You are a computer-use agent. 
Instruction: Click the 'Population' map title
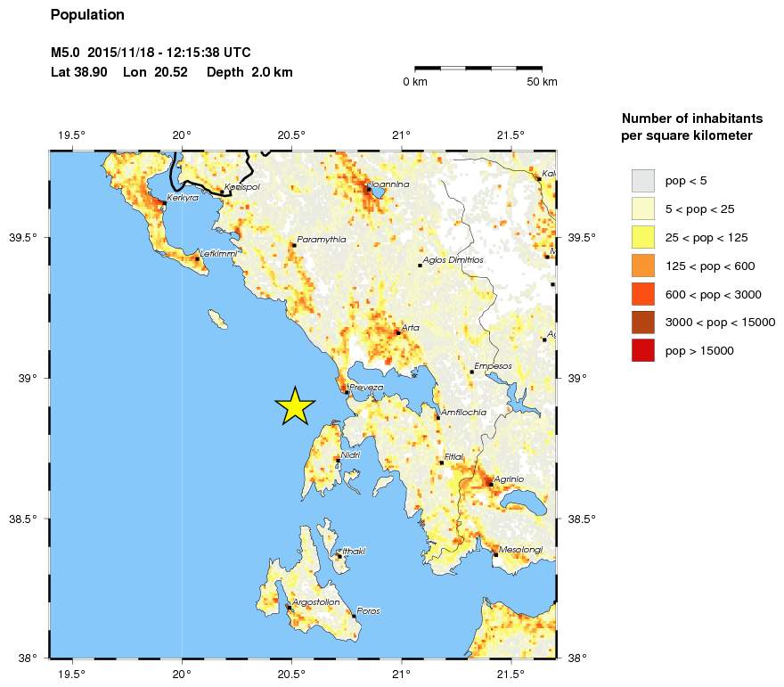click(87, 15)
